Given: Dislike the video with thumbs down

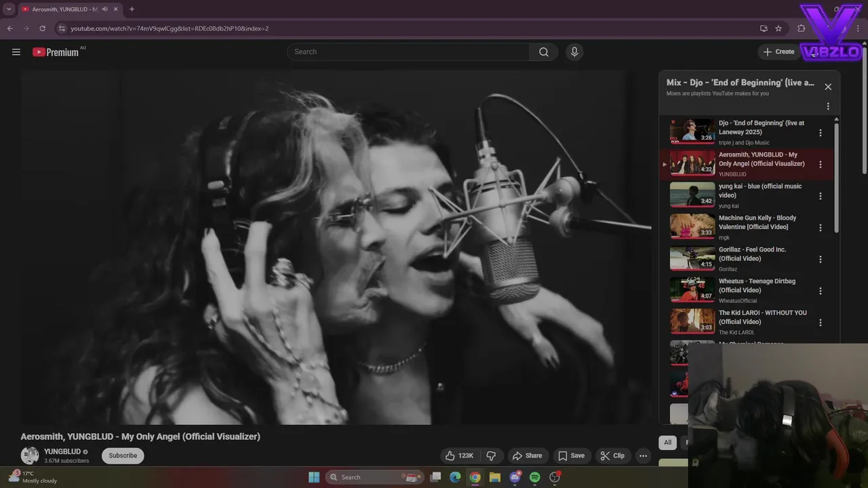Looking at the screenshot, I should (492, 455).
